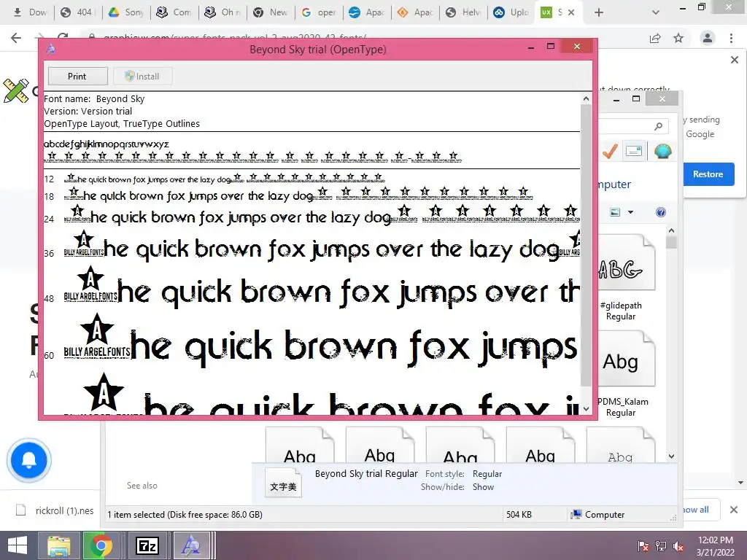Click the Install button in font viewer

tap(142, 76)
